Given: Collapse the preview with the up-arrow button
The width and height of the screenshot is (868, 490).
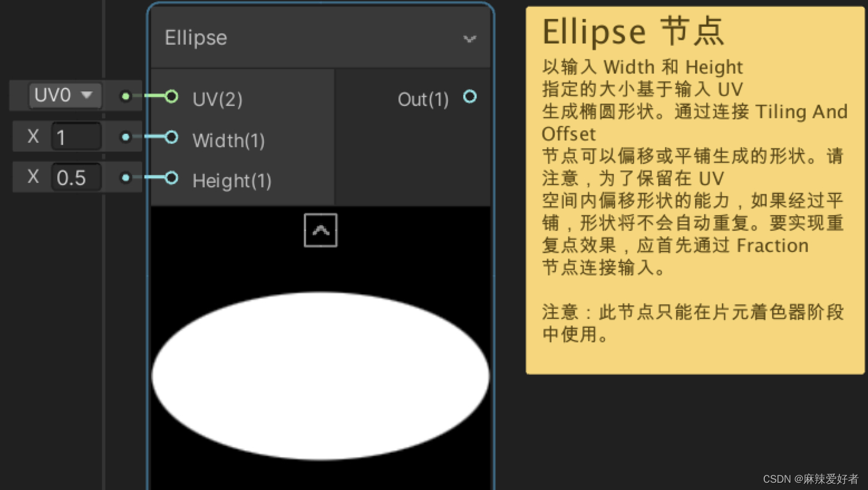Looking at the screenshot, I should (321, 230).
